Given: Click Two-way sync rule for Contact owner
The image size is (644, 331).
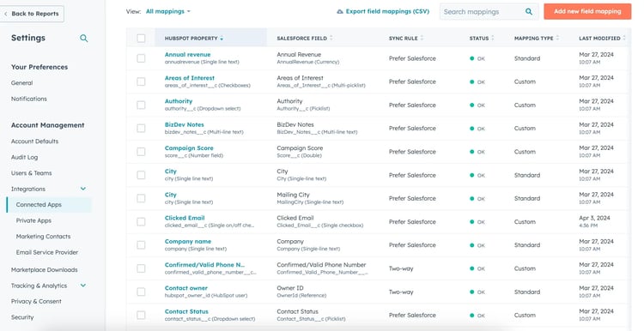Looking at the screenshot, I should [x=401, y=292].
